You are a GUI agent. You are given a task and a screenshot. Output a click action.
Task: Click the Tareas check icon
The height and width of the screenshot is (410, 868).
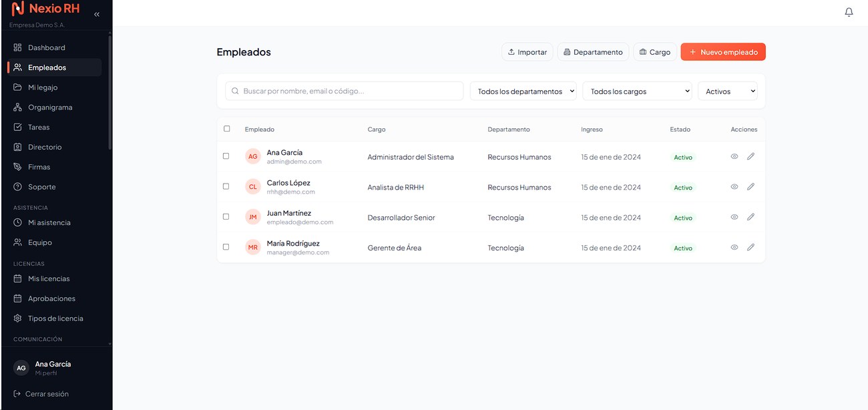(x=18, y=127)
